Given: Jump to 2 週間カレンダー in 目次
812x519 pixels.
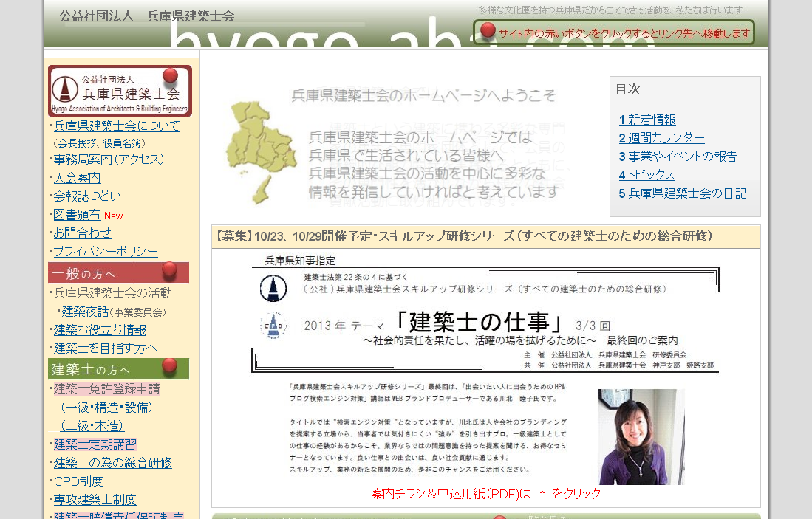Looking at the screenshot, I should click(x=662, y=138).
